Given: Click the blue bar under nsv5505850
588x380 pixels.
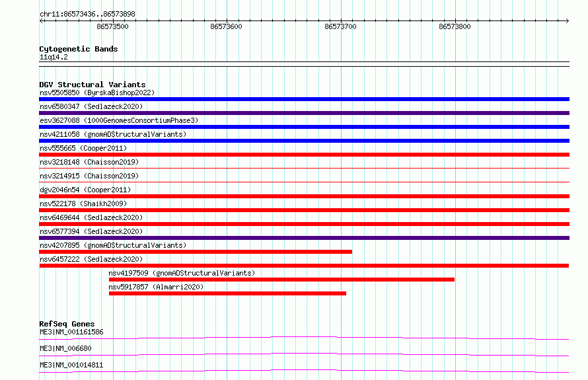Looking at the screenshot, I should (x=304, y=99).
